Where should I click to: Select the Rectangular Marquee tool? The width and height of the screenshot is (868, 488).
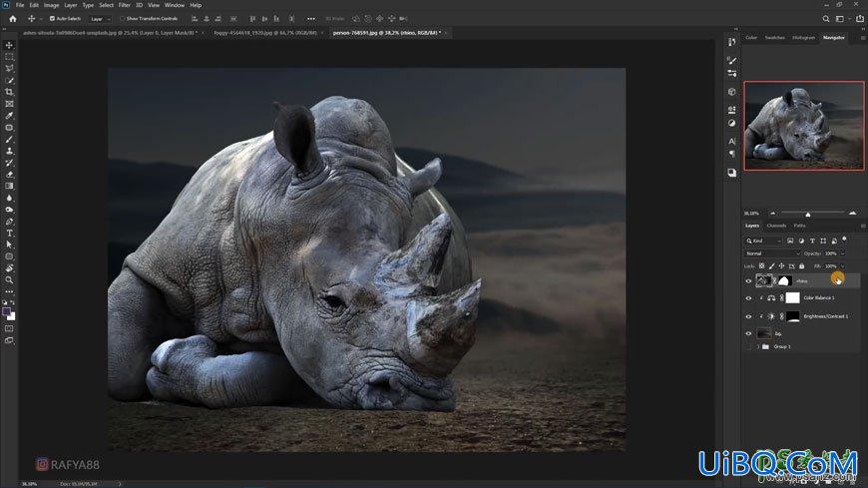point(9,57)
